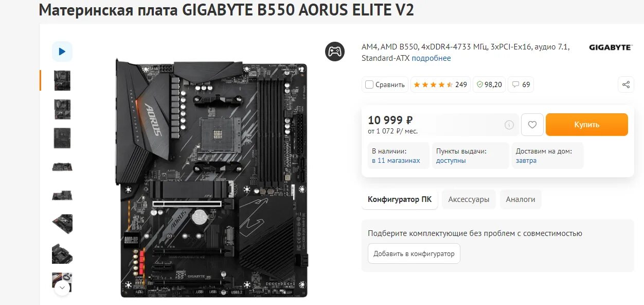Expand more thumbnails with down chevron
This screenshot has height=305, width=644.
tap(62, 287)
